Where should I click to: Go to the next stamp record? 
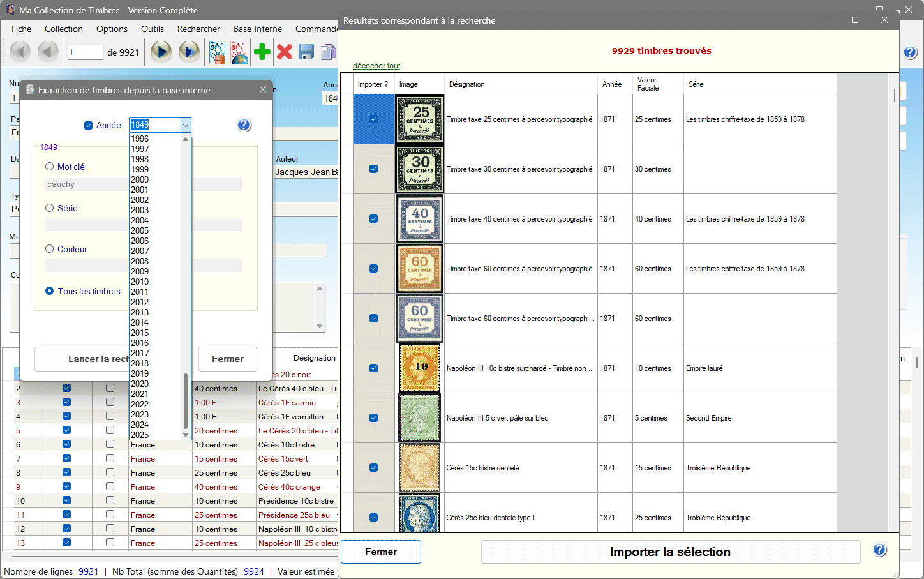(x=161, y=52)
